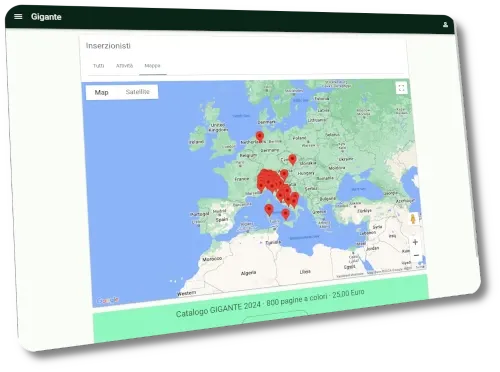This screenshot has width=500, height=372.
Task: Select the Libya label on map
Action: coord(305,272)
